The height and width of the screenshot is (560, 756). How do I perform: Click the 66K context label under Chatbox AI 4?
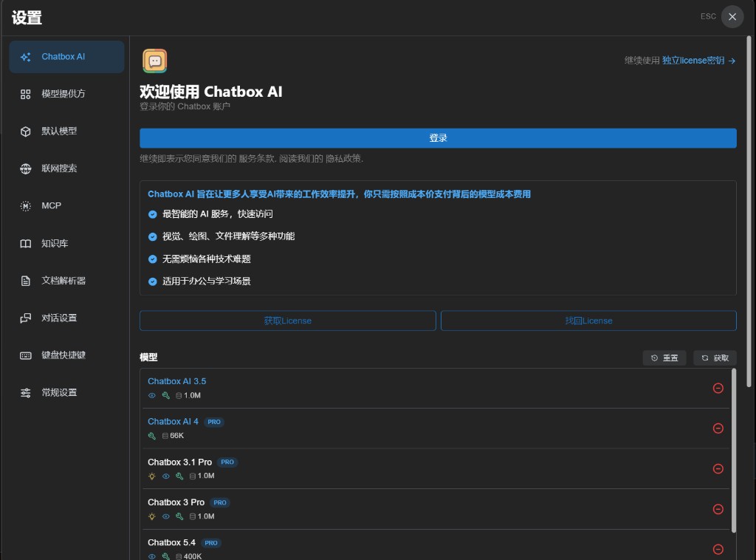click(177, 436)
